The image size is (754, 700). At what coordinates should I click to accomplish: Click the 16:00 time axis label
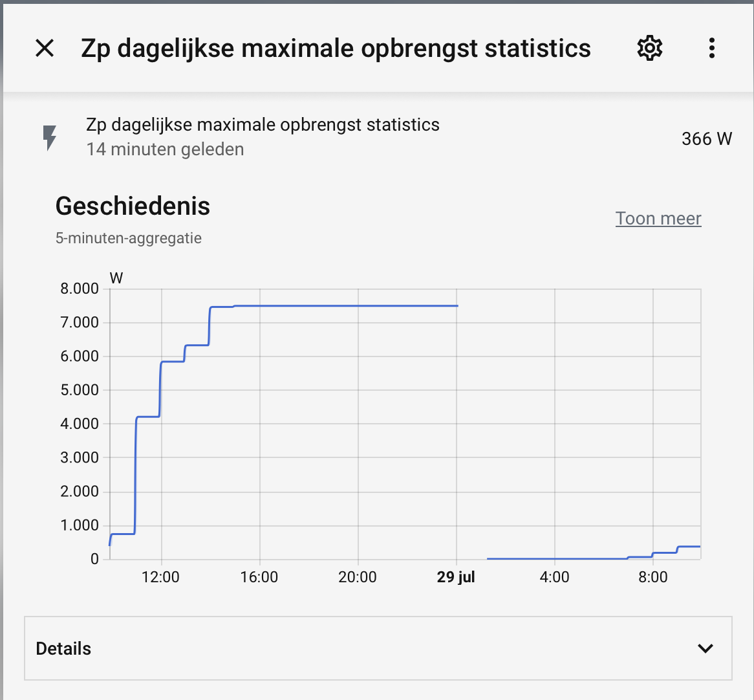point(259,576)
